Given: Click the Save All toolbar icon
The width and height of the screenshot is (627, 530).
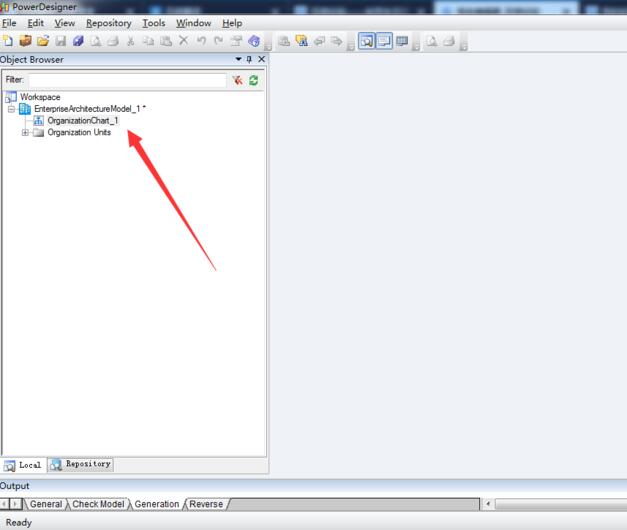Looking at the screenshot, I should point(78,41).
